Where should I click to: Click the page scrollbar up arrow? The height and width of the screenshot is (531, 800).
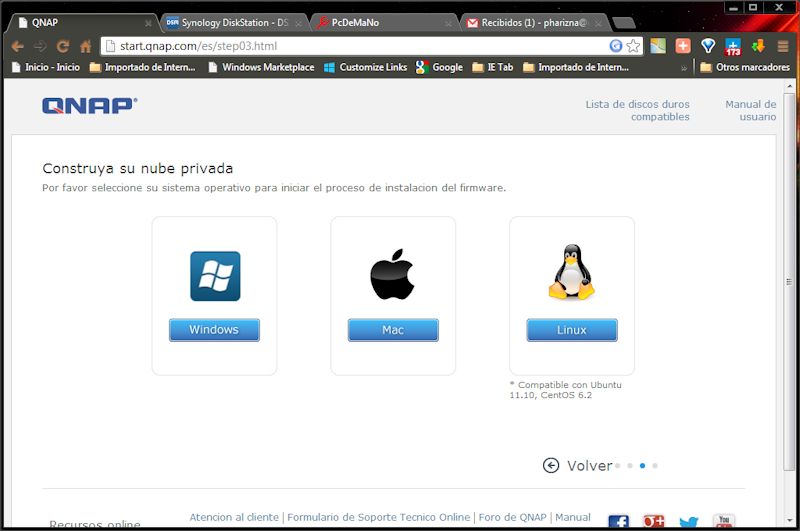[789, 85]
